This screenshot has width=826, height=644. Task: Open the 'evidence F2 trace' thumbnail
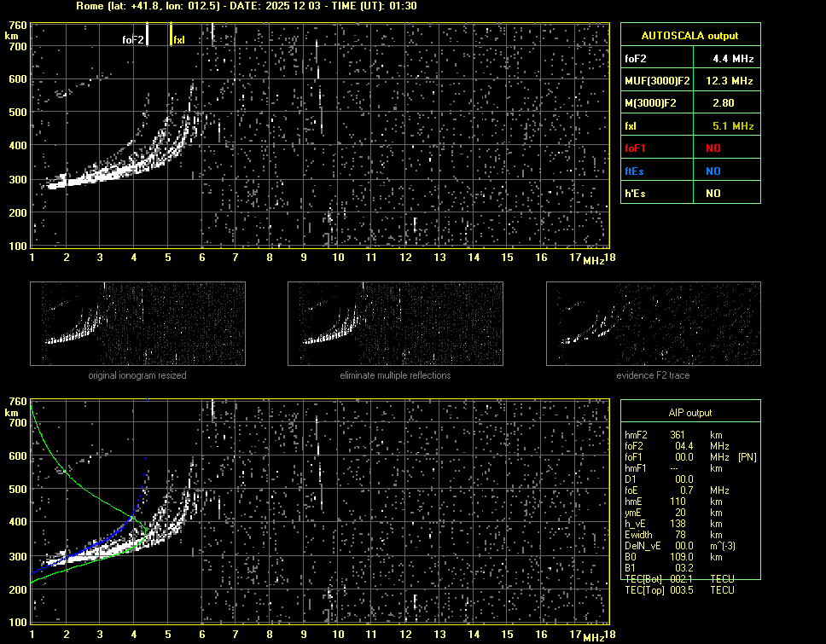[x=653, y=324]
